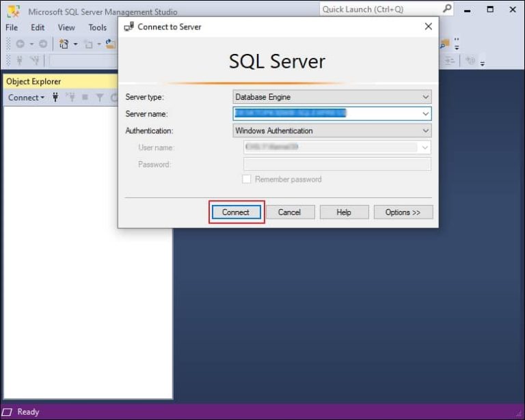Click the Quick Launch magnifier icon

(447, 9)
